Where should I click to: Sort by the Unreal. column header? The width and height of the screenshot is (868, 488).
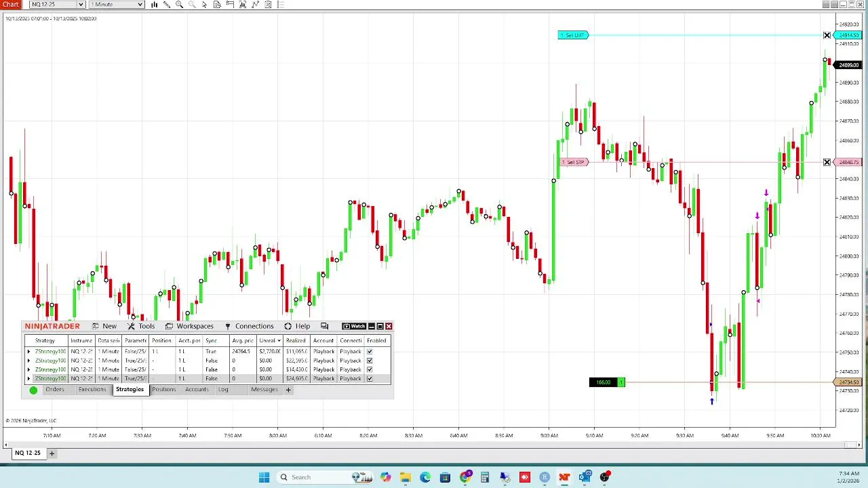[x=269, y=341]
